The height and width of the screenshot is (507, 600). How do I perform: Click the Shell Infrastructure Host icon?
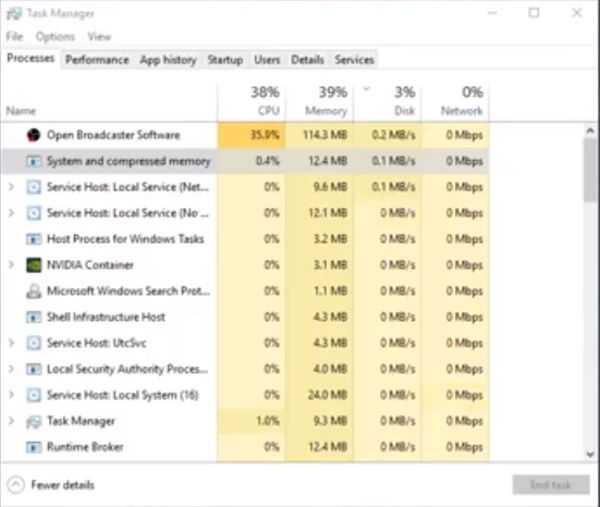(33, 317)
